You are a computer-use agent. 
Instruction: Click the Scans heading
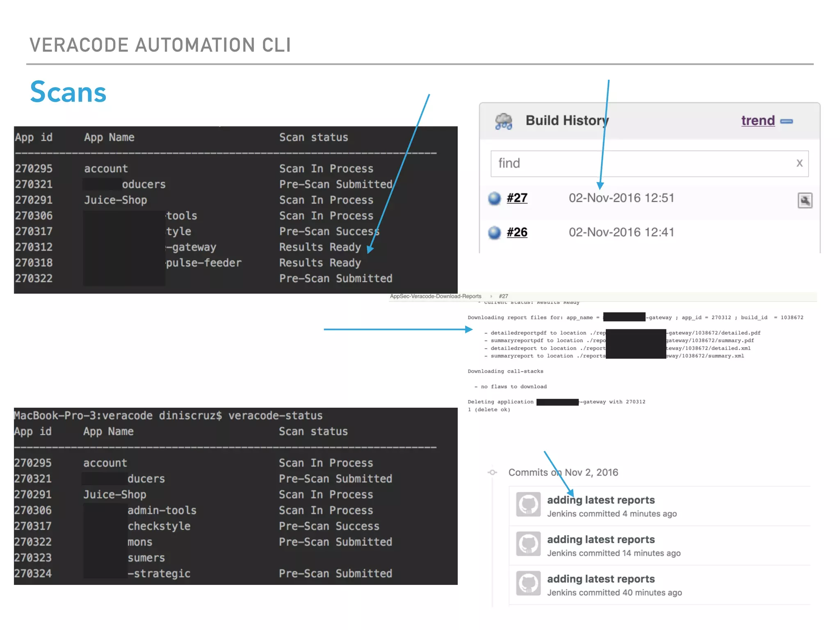pos(68,92)
